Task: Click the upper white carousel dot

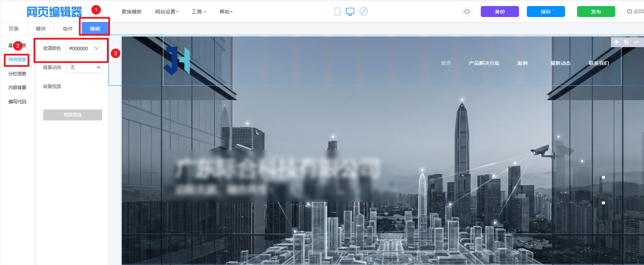Action: [x=603, y=177]
